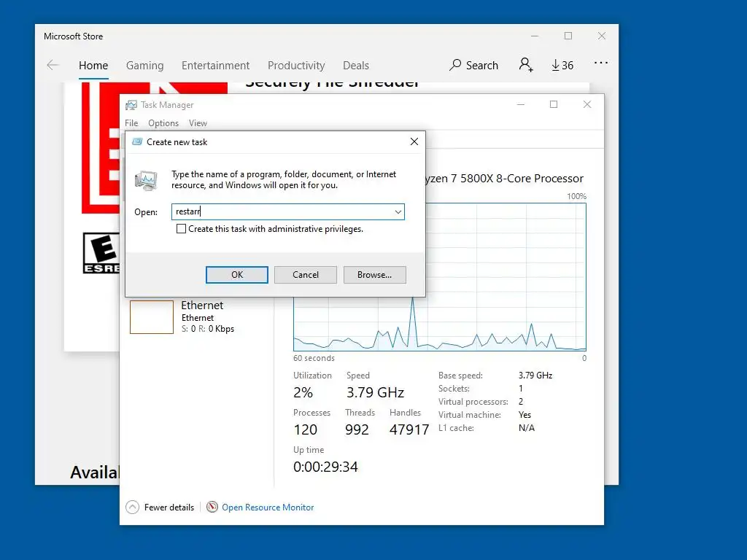
Task: Click the Browse... button
Action: [374, 275]
